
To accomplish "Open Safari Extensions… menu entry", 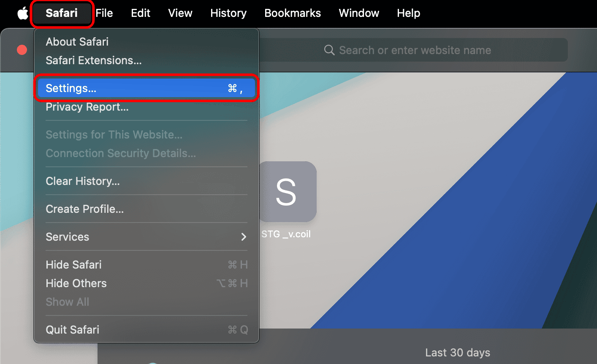I will (x=94, y=60).
